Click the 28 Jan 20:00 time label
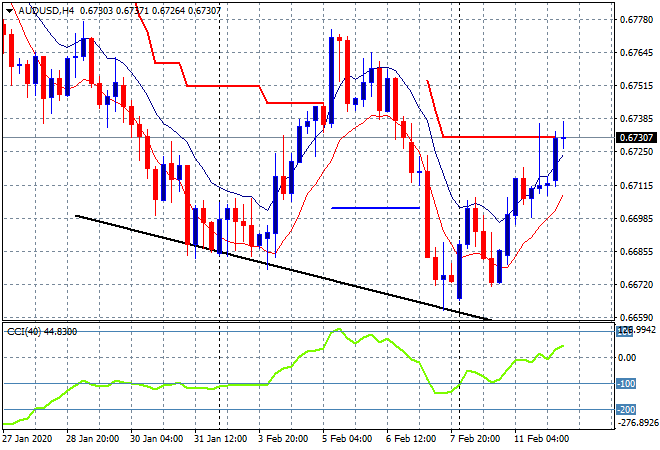 point(93,439)
